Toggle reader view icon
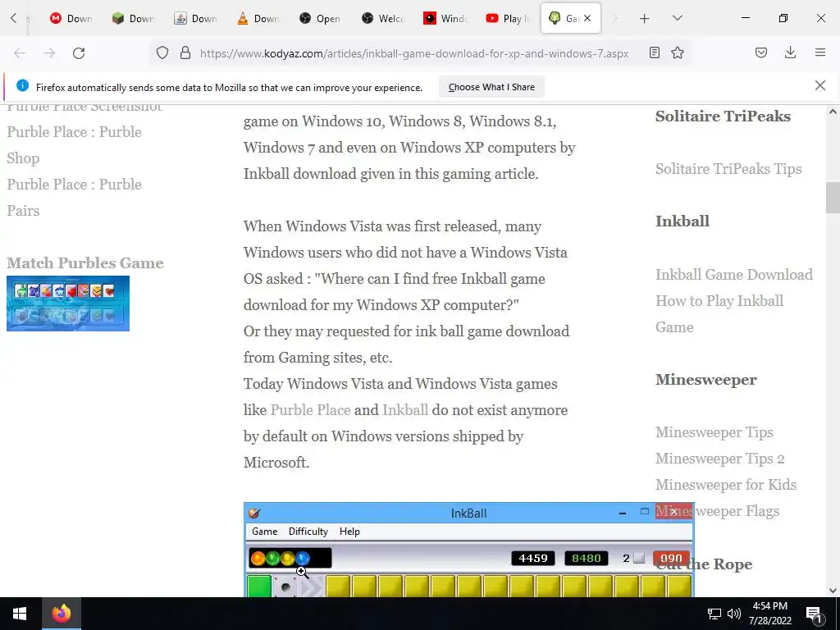This screenshot has width=840, height=630. (654, 52)
